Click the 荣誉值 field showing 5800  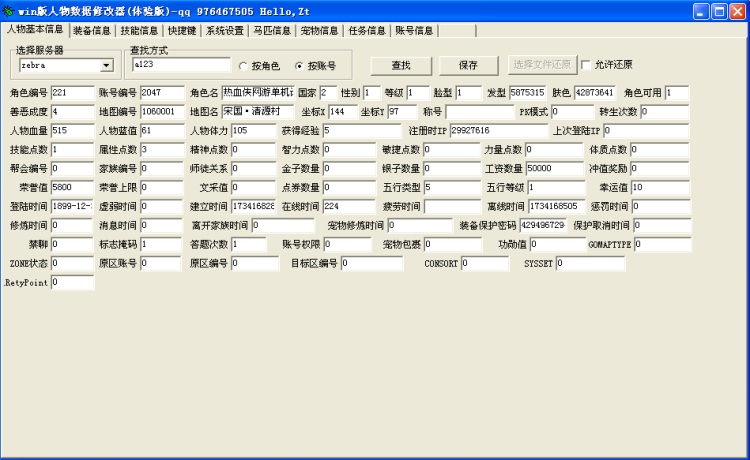(x=72, y=187)
